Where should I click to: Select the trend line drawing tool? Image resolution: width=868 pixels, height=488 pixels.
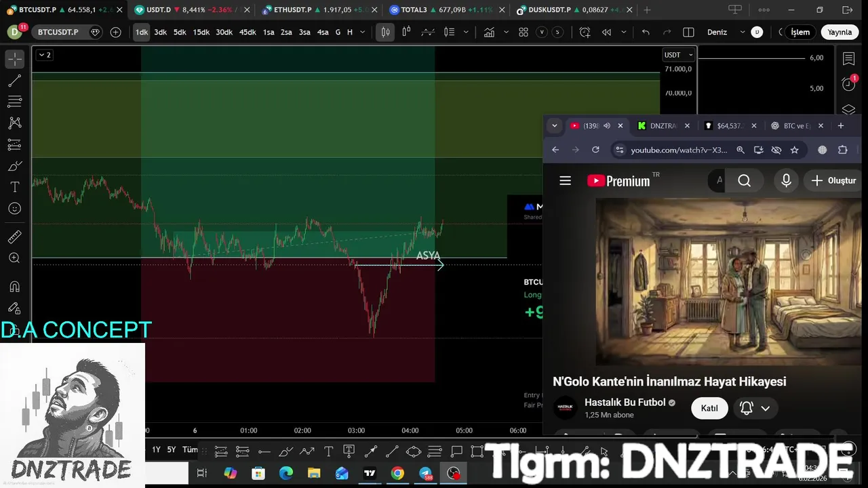[14, 81]
